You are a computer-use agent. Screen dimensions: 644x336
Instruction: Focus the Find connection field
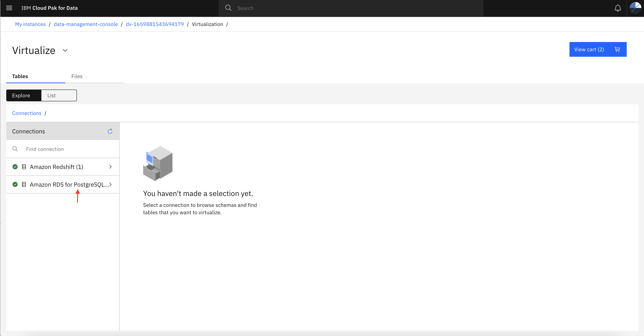click(63, 149)
